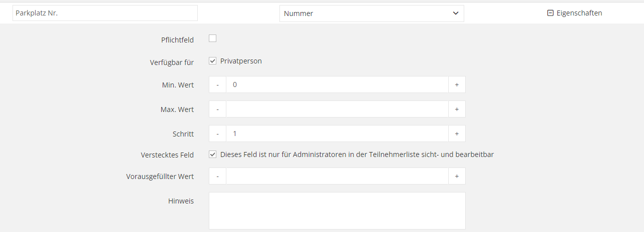Image resolution: width=644 pixels, height=232 pixels.
Task: Uncheck the Privatperson availability checkbox
Action: tap(212, 61)
